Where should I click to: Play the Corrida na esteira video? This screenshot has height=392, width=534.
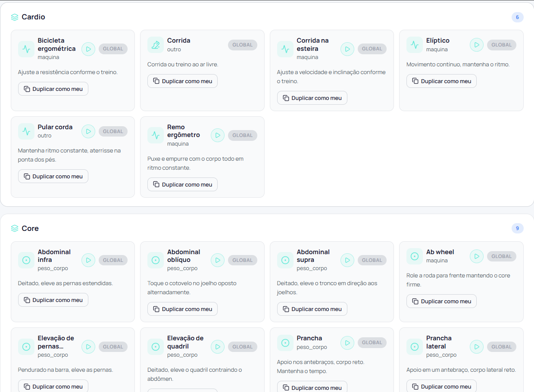[347, 49]
